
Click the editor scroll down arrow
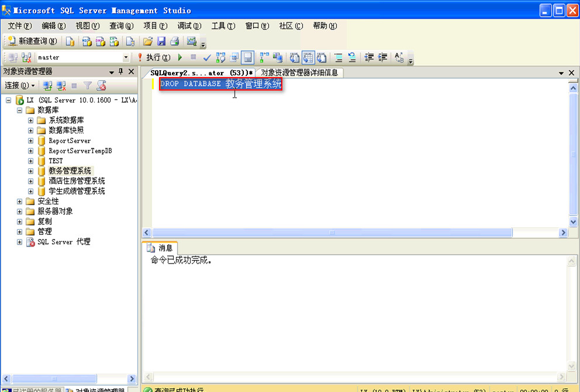tap(573, 221)
